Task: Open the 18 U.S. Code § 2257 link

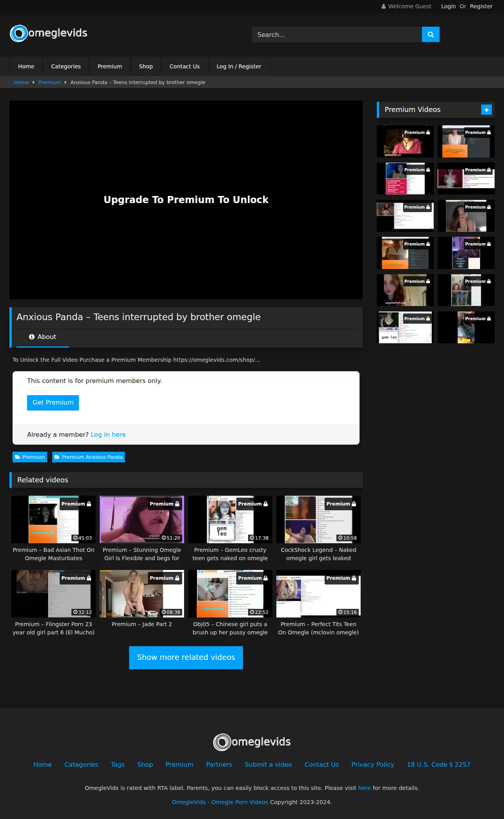Action: click(438, 764)
